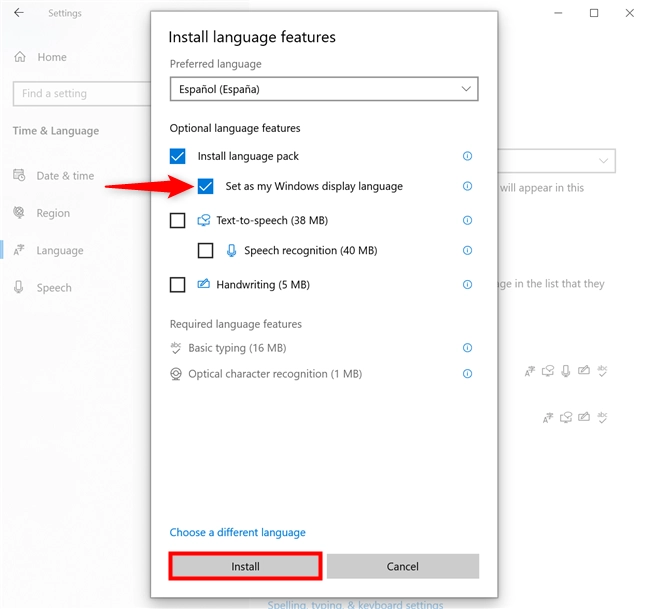Show info for Speech recognition feature
This screenshot has height=609, width=648.
pos(467,250)
